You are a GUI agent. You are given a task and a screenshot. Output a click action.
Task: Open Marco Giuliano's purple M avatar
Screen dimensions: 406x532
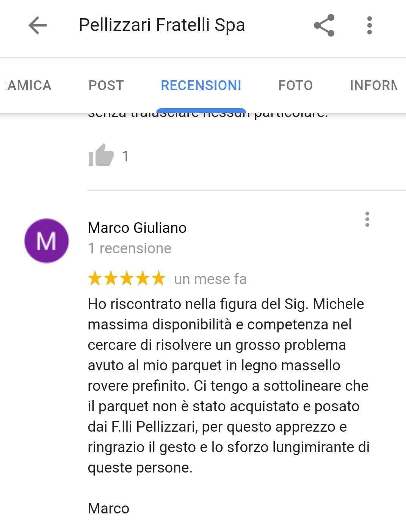[x=47, y=241]
